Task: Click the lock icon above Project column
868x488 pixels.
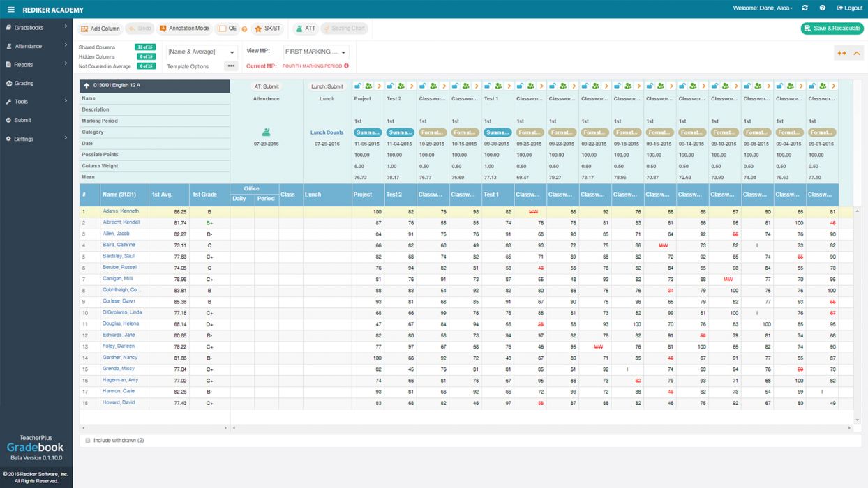Action: click(357, 86)
